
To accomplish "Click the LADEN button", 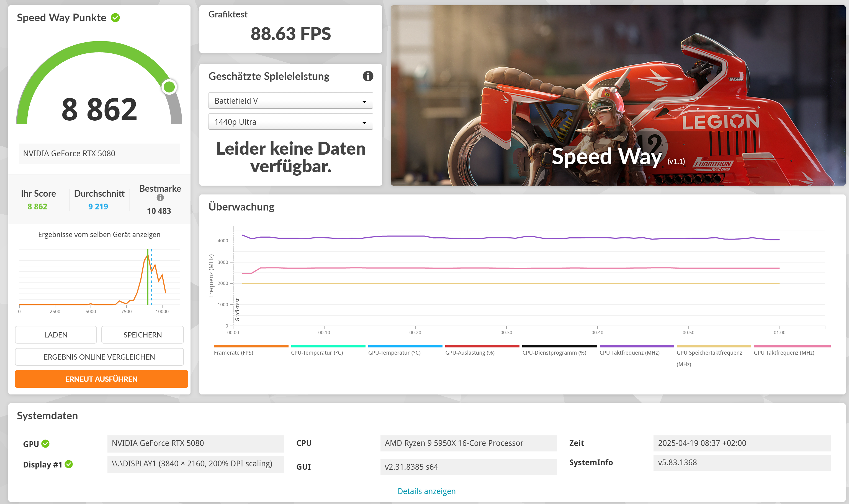I will (x=56, y=335).
